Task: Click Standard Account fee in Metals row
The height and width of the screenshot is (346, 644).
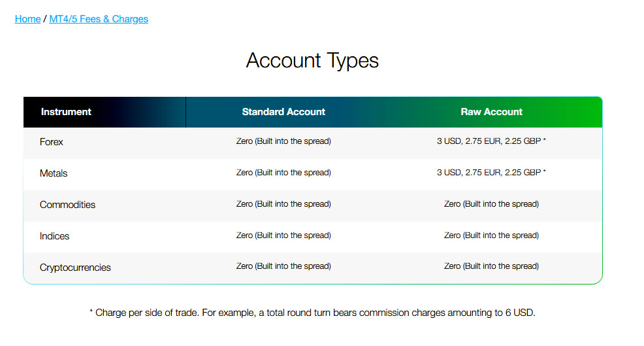Action: click(283, 173)
